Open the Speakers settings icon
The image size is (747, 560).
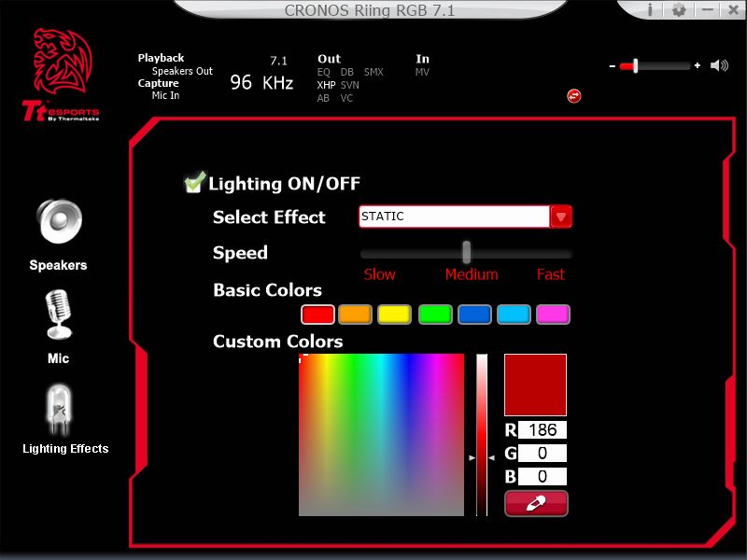[x=59, y=221]
